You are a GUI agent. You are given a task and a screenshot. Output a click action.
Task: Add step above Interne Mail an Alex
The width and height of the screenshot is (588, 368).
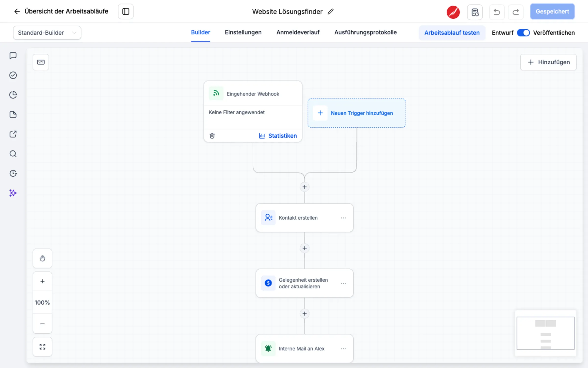click(305, 314)
